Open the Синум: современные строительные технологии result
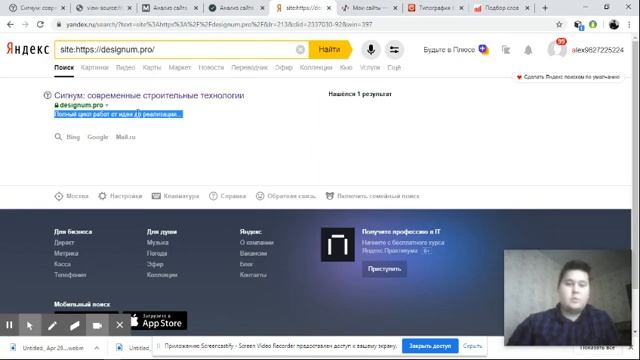640x360 pixels. [149, 95]
